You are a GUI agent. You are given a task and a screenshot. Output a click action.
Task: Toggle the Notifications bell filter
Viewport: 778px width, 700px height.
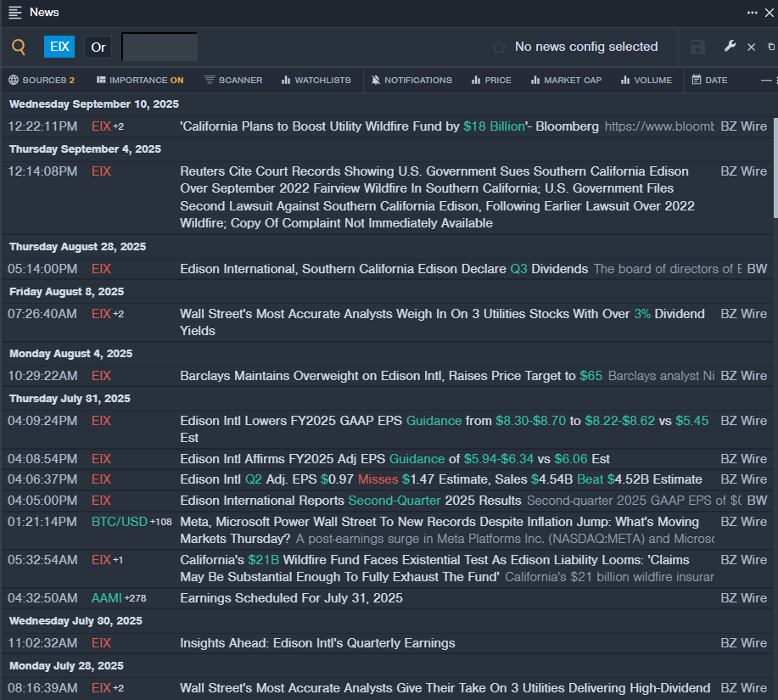[x=411, y=80]
